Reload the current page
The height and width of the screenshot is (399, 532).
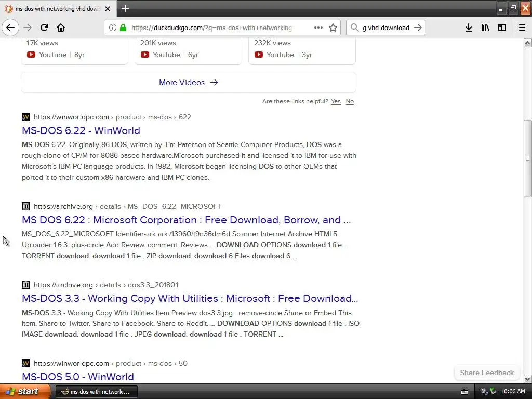(x=44, y=28)
